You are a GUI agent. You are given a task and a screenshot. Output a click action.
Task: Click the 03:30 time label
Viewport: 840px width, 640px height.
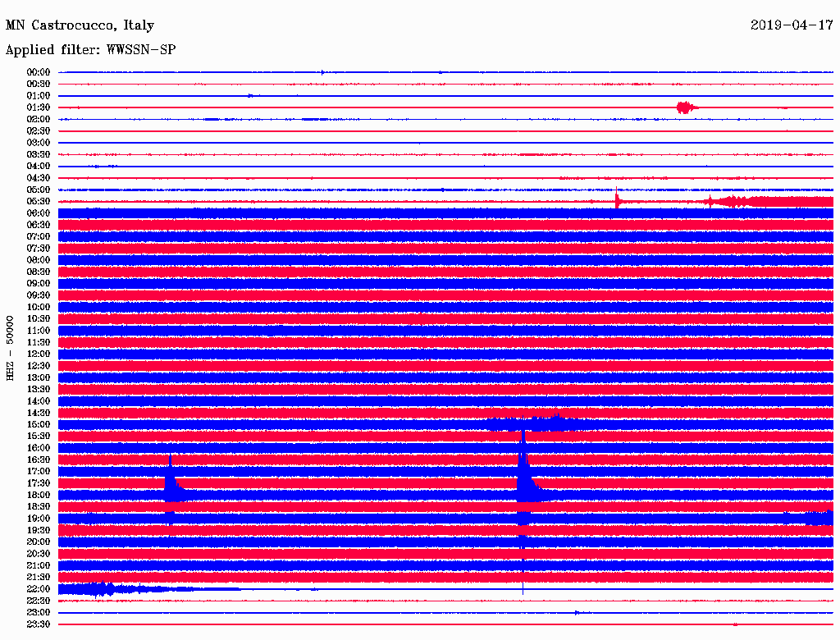[x=39, y=154]
